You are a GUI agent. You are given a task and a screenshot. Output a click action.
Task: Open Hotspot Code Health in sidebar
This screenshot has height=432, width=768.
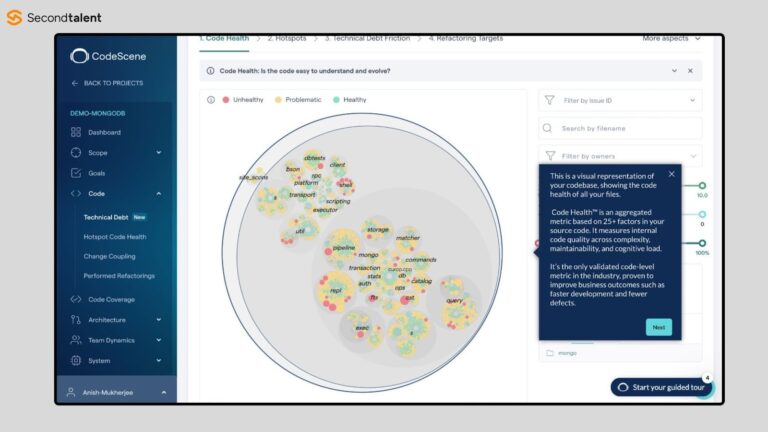pos(115,237)
